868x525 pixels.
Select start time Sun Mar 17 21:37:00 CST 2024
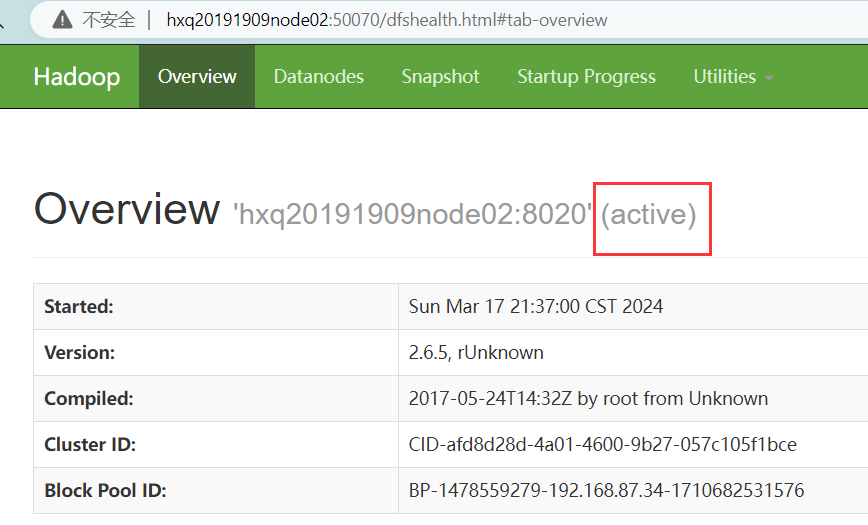[536, 306]
